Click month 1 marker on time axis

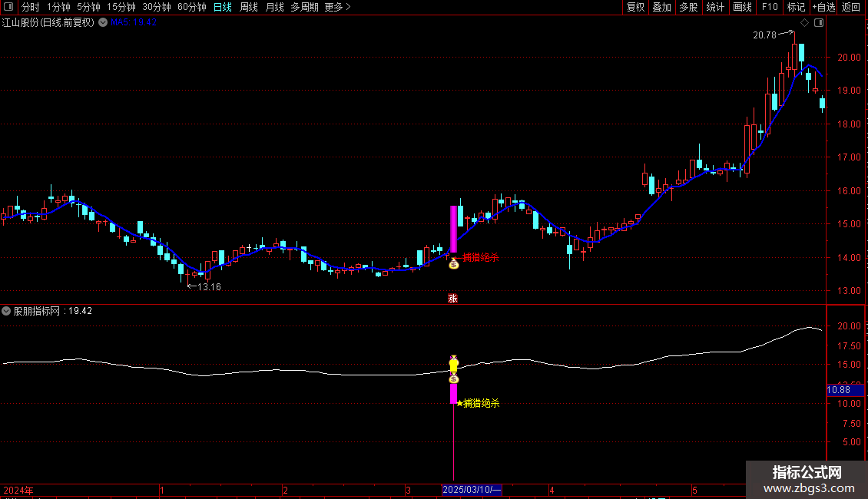point(162,490)
